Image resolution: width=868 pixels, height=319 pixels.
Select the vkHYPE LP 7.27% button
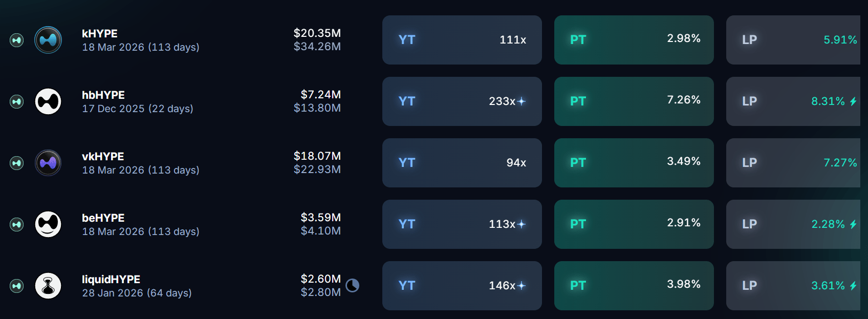pyautogui.click(x=793, y=163)
